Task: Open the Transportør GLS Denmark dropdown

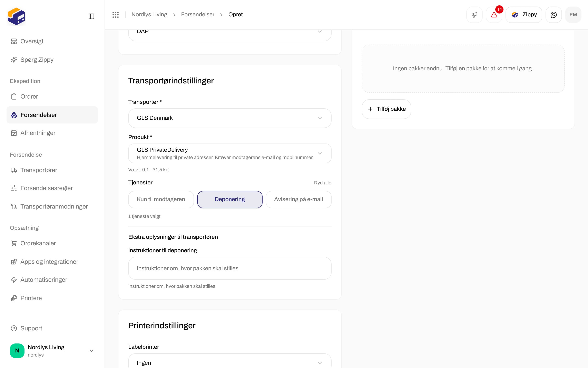Action: 230,118
